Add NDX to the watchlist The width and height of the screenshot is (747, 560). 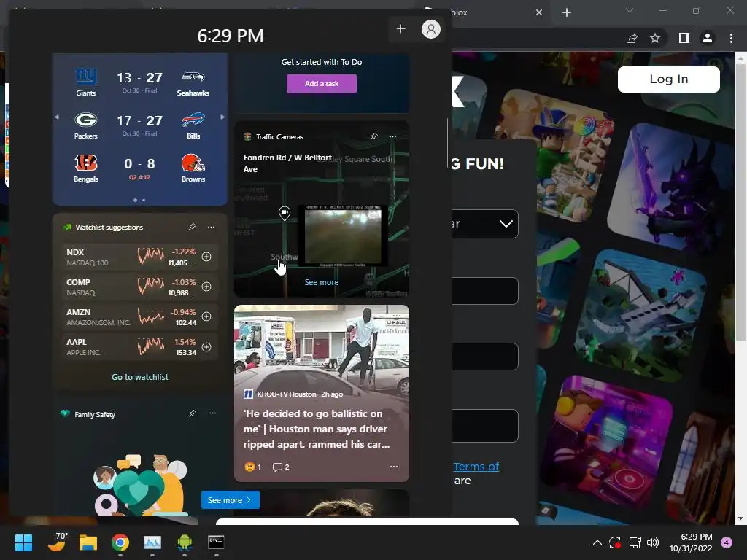pos(206,257)
